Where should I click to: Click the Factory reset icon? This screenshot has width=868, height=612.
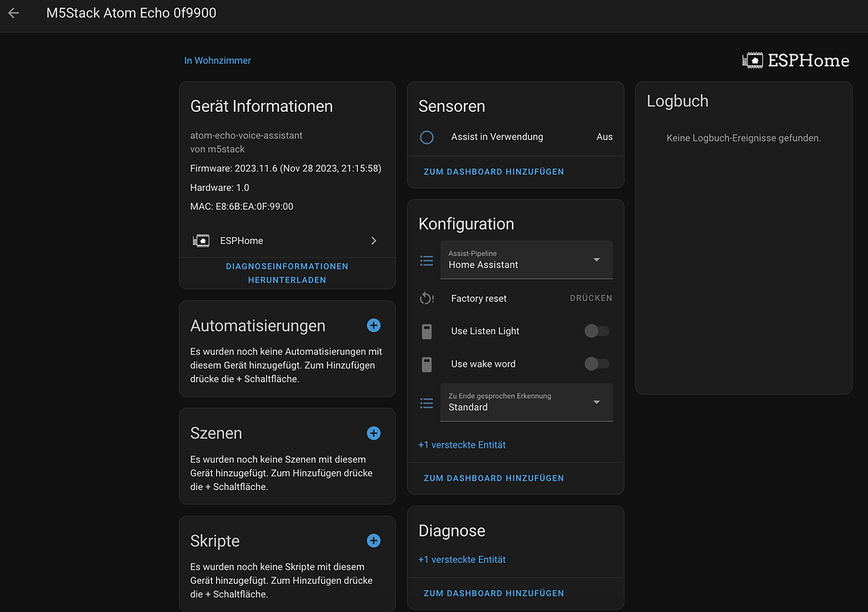click(427, 298)
